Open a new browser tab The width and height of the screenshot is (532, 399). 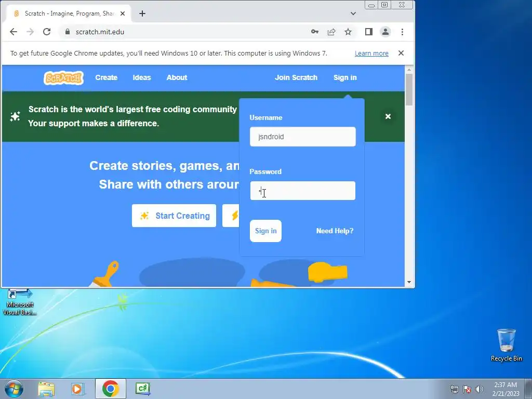tap(142, 14)
